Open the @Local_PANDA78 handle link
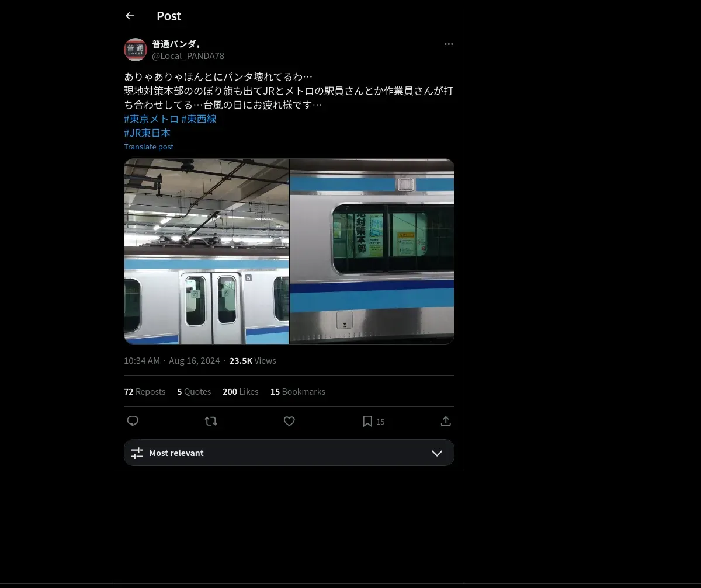 click(x=188, y=56)
